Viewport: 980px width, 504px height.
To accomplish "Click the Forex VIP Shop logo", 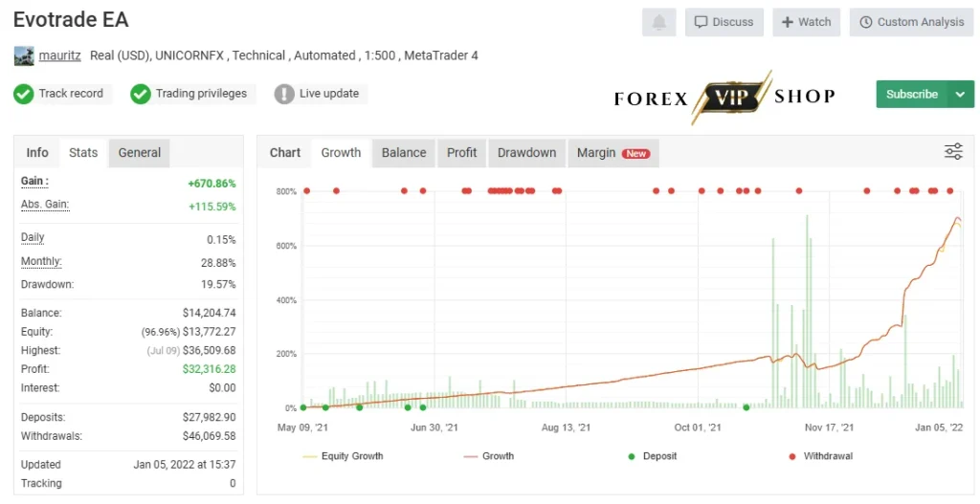I will [x=724, y=97].
